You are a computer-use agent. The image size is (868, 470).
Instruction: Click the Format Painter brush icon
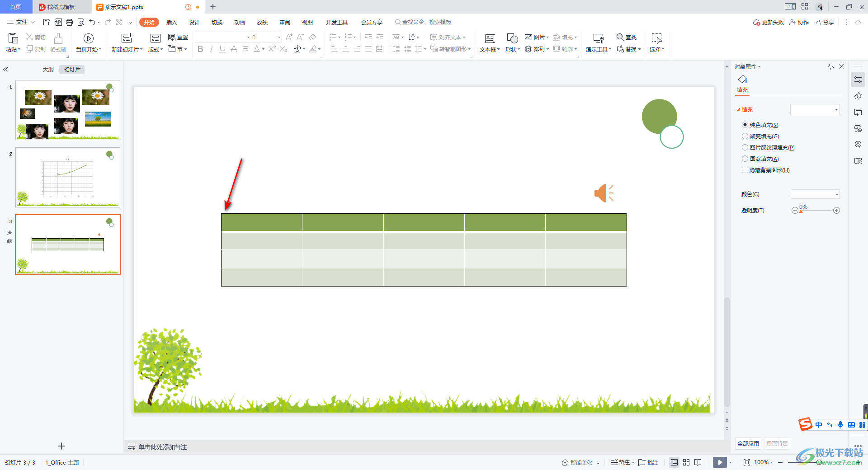58,38
